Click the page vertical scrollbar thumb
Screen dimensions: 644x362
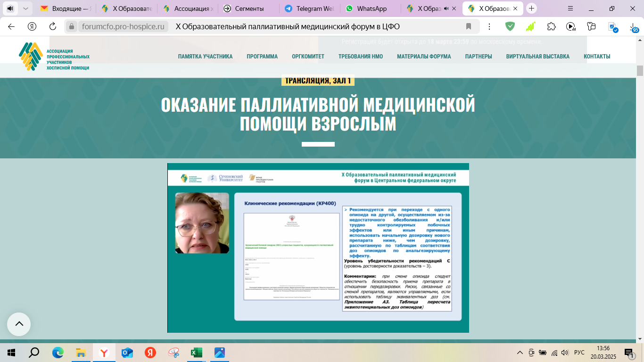click(x=640, y=71)
